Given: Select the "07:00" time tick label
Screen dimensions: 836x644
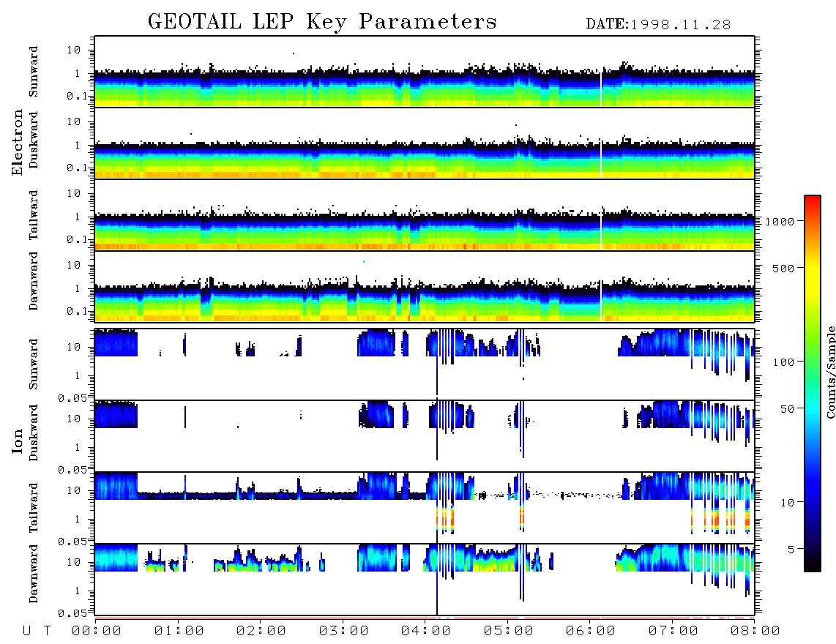Looking at the screenshot, I should click(x=673, y=631).
